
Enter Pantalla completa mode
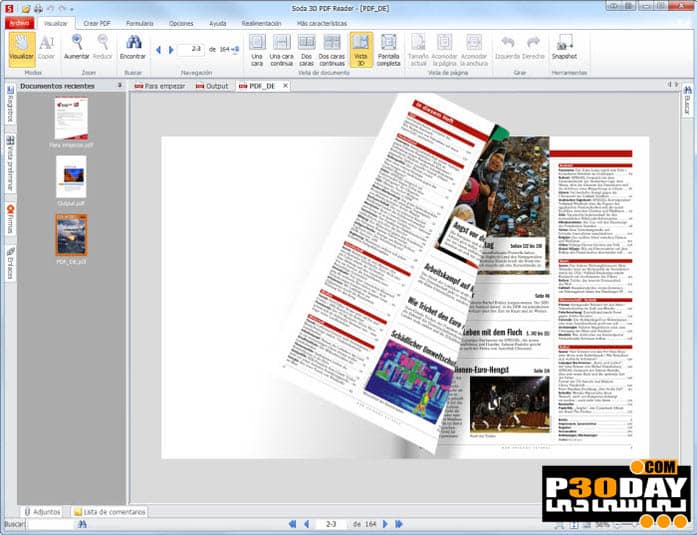tap(389, 50)
